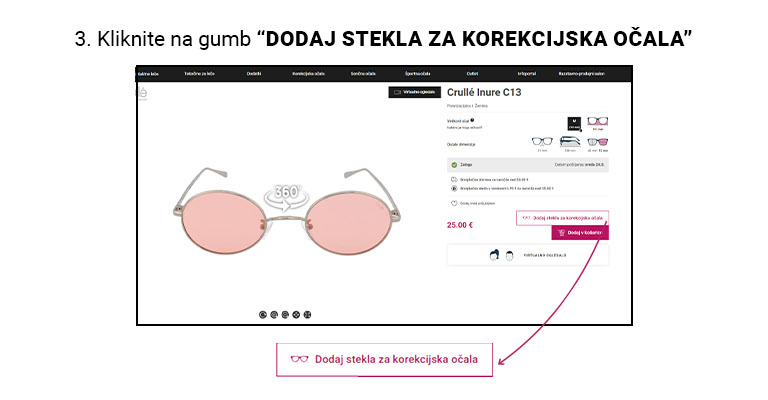This screenshot has width=768, height=400.
Task: Click the temple length dimension icon
Action: [570, 142]
